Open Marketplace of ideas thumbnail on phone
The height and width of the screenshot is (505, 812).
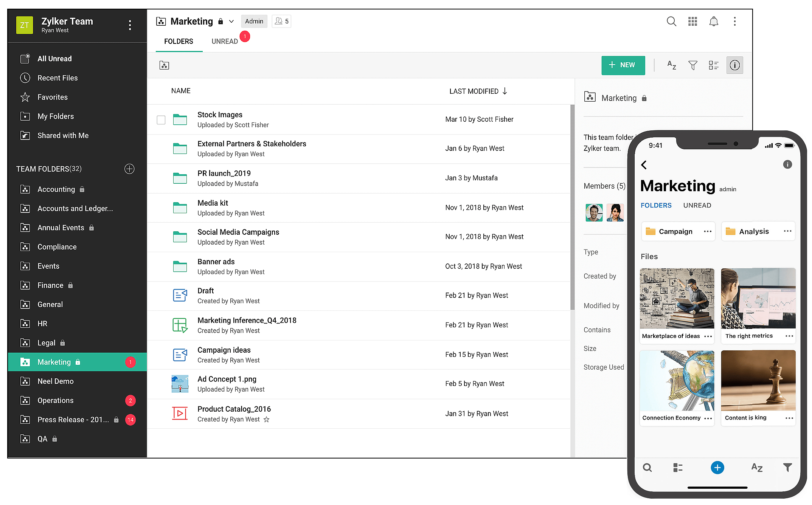677,299
